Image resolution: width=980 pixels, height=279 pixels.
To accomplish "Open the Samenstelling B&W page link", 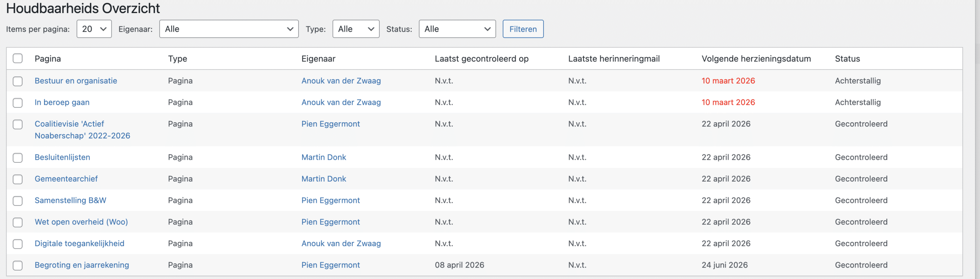I will point(70,200).
